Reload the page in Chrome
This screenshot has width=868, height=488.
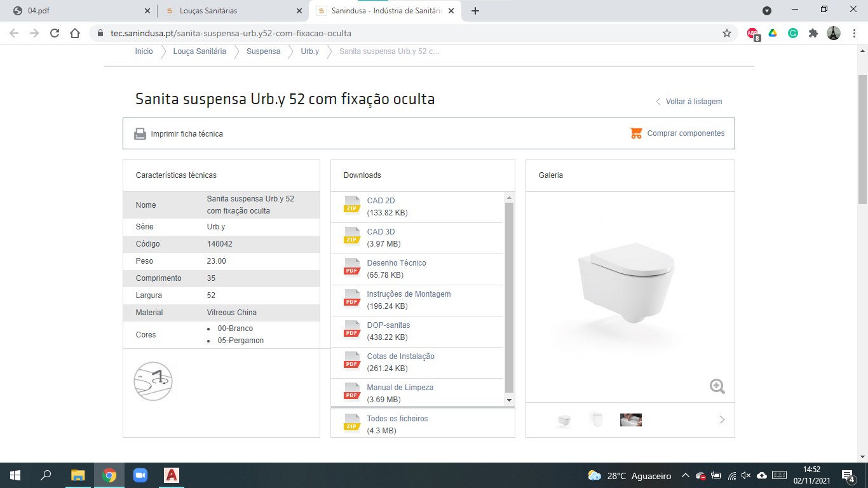[55, 33]
